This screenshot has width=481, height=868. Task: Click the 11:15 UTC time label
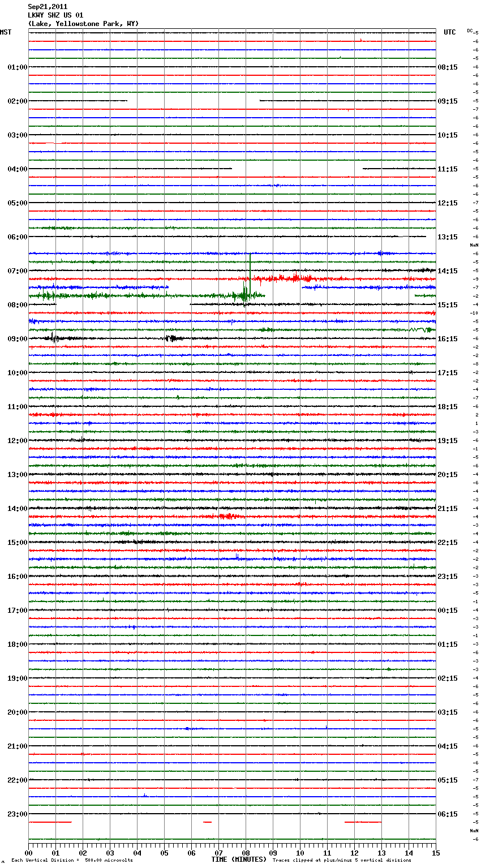point(448,169)
